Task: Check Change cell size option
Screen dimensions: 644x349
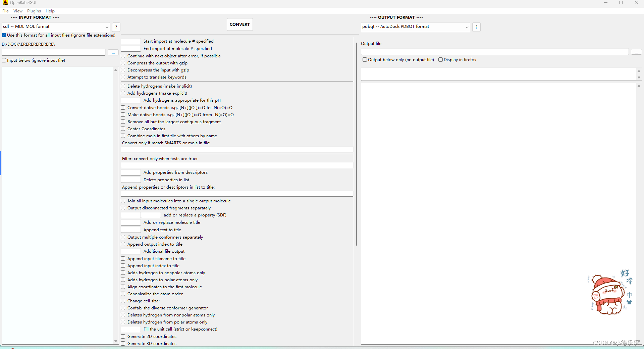Action: click(123, 301)
